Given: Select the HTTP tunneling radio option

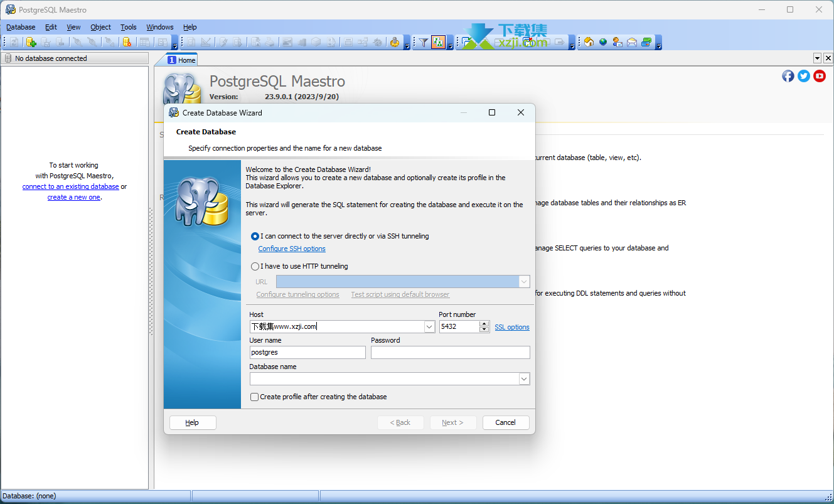Looking at the screenshot, I should pos(255,266).
